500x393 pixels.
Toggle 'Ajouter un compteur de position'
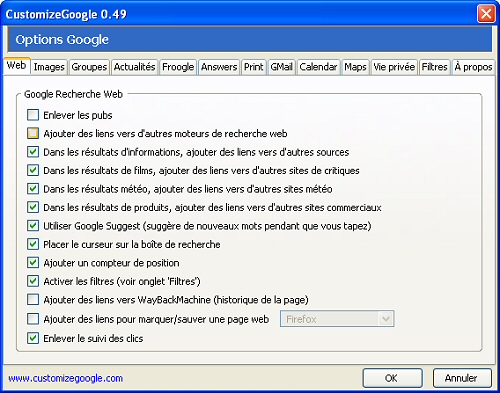33,263
